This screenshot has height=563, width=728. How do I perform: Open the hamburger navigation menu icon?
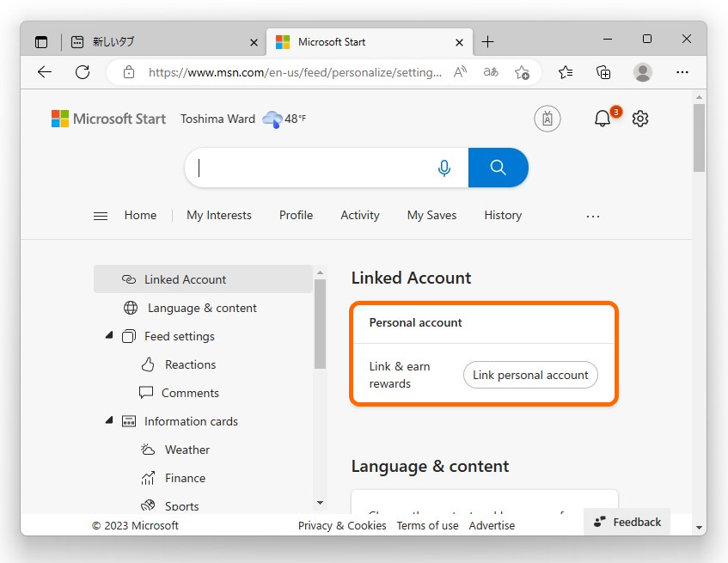pyautogui.click(x=101, y=215)
